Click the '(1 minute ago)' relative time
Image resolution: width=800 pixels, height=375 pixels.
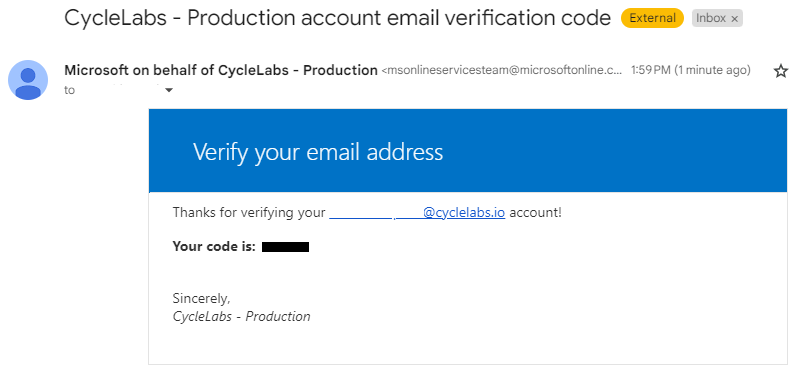coord(712,70)
